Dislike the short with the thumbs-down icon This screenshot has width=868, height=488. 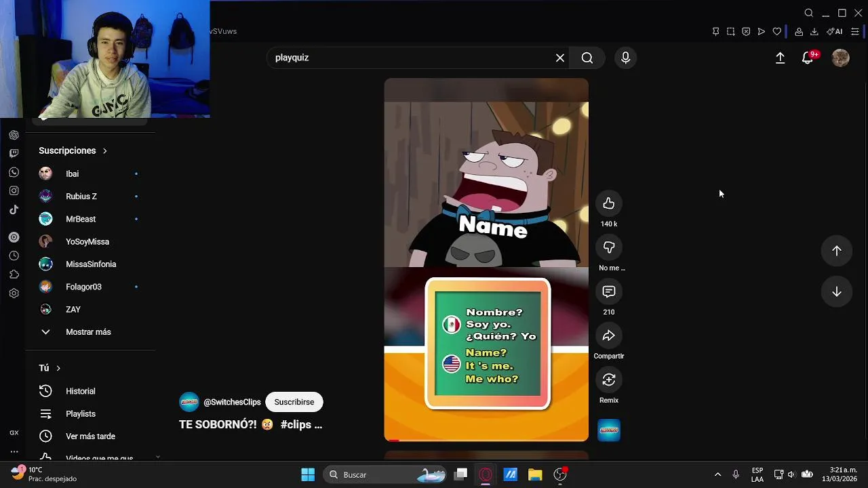609,247
